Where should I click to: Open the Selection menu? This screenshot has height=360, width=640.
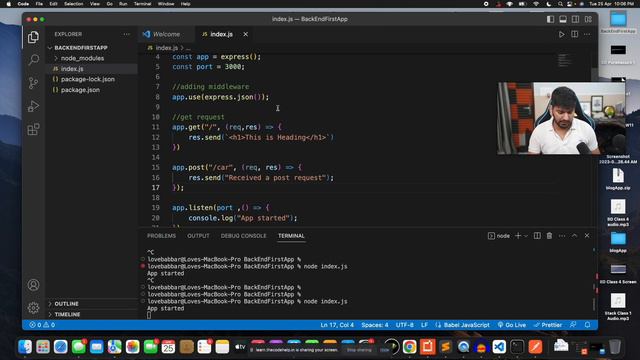[73, 4]
